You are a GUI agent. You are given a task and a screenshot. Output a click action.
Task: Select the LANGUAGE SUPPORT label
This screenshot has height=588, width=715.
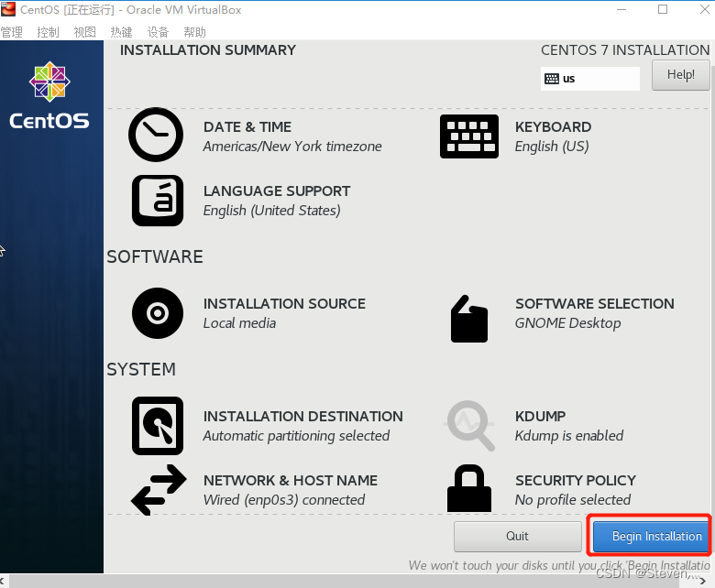(x=277, y=191)
